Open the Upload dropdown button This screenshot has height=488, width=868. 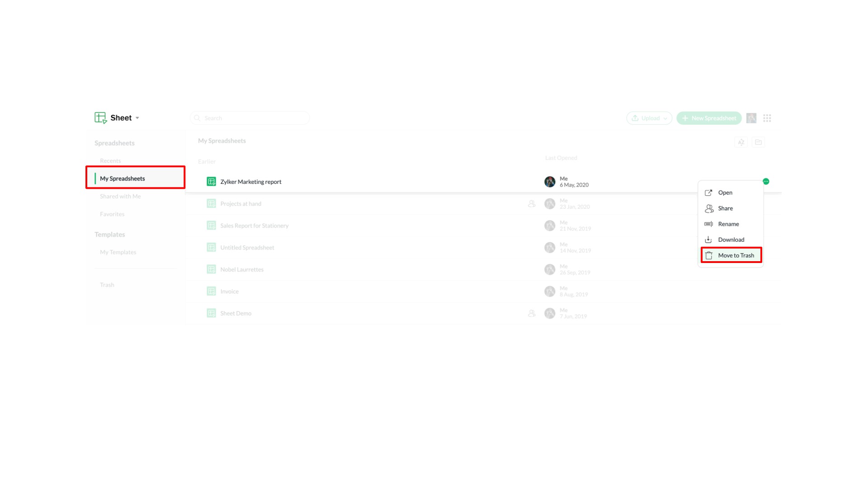click(649, 118)
